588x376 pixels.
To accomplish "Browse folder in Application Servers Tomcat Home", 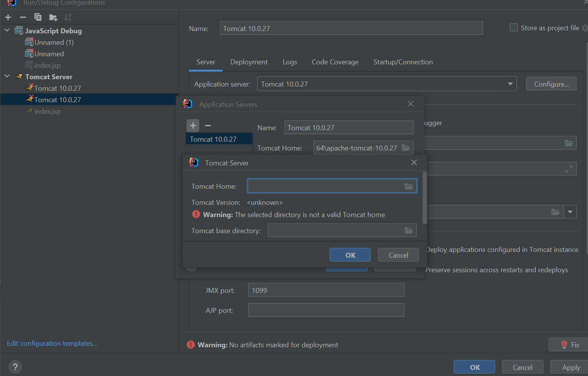I will pos(406,148).
